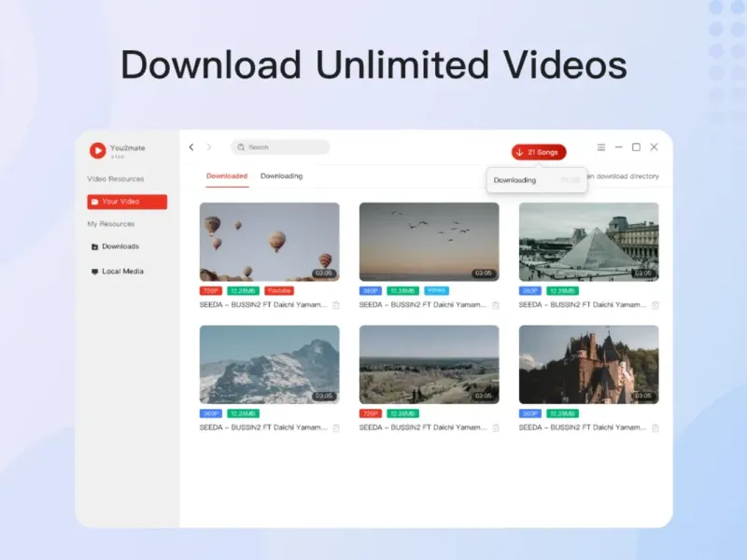The width and height of the screenshot is (747, 560).
Task: Delete the countryside landscape video
Action: coord(496,428)
